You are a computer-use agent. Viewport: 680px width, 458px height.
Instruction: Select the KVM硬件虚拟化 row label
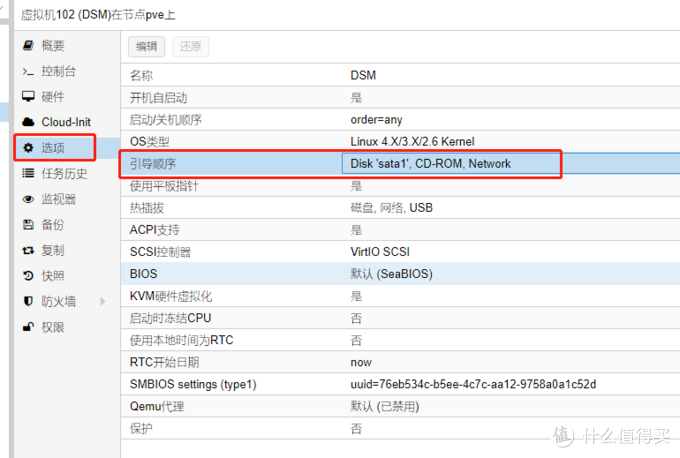171,296
